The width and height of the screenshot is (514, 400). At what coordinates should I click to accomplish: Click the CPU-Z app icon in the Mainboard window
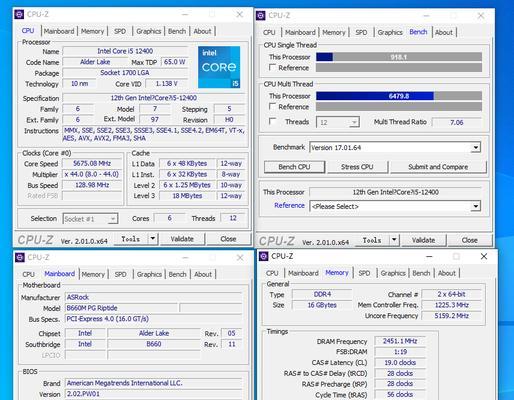[x=20, y=257]
